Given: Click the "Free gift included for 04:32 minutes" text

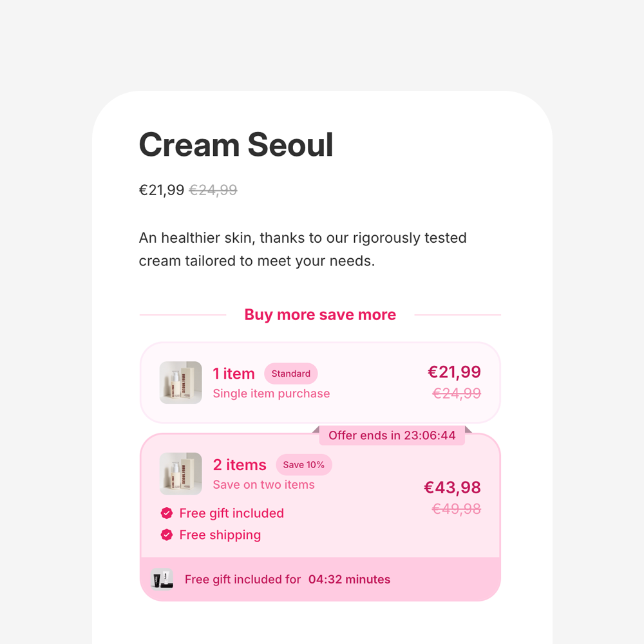Looking at the screenshot, I should tap(287, 580).
